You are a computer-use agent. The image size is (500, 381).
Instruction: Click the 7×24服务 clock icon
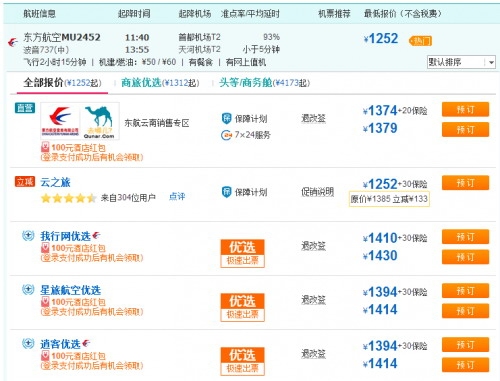[226, 135]
